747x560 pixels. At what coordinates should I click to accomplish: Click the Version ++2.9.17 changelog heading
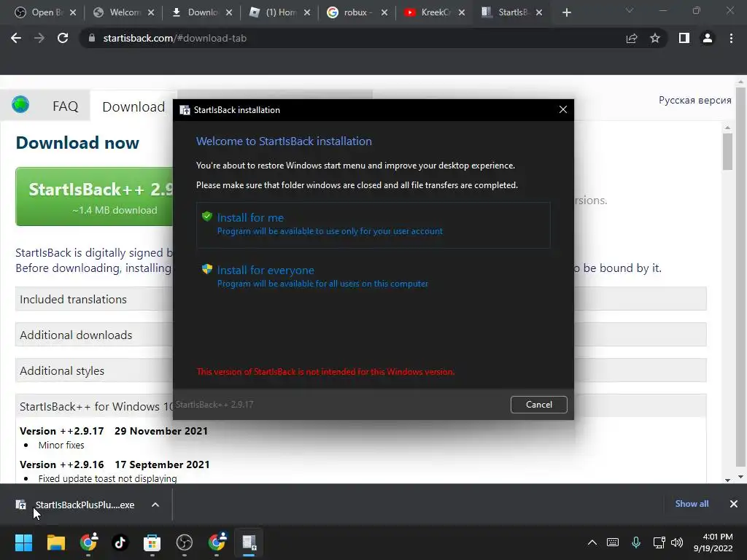(113, 431)
